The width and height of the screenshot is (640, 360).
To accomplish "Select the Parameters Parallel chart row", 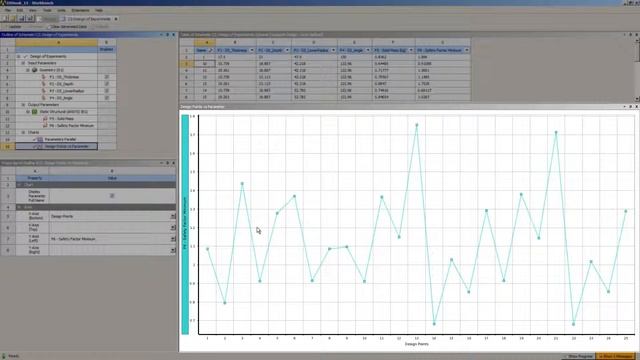I will 56,140.
